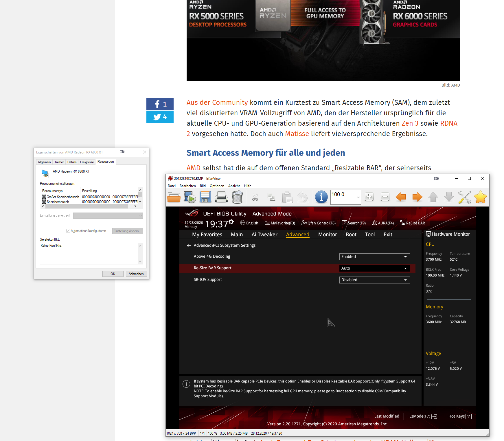
Task: Click the English language selector in BIOS
Action: point(249,223)
